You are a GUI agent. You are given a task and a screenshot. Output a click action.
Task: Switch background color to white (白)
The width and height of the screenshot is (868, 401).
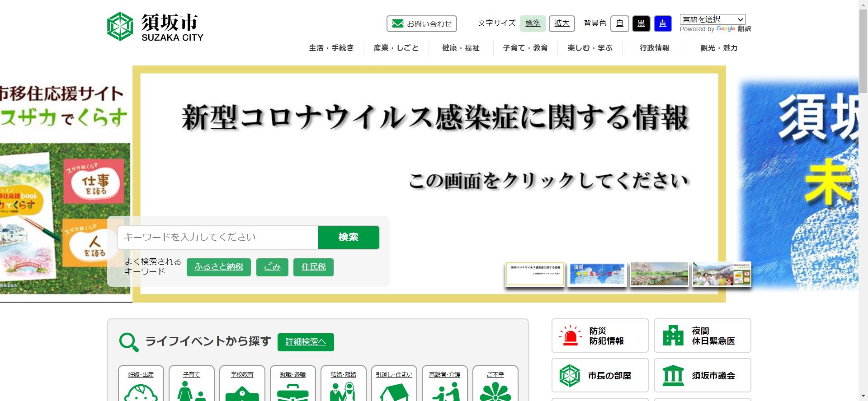[x=619, y=23]
